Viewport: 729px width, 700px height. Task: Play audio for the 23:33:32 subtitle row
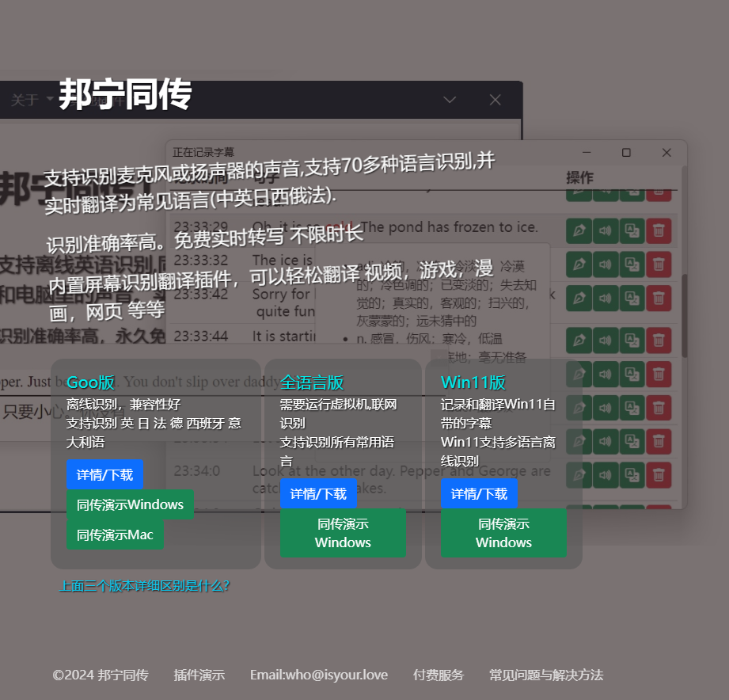(606, 264)
